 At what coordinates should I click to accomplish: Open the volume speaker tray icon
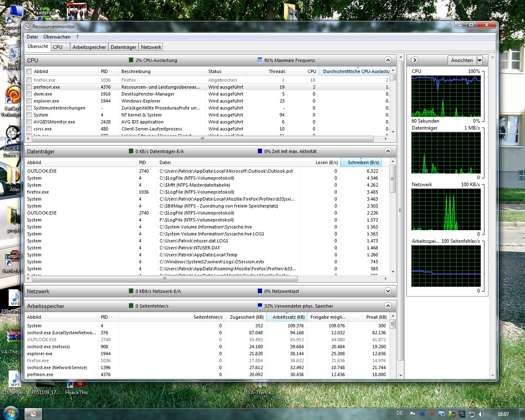(x=482, y=414)
